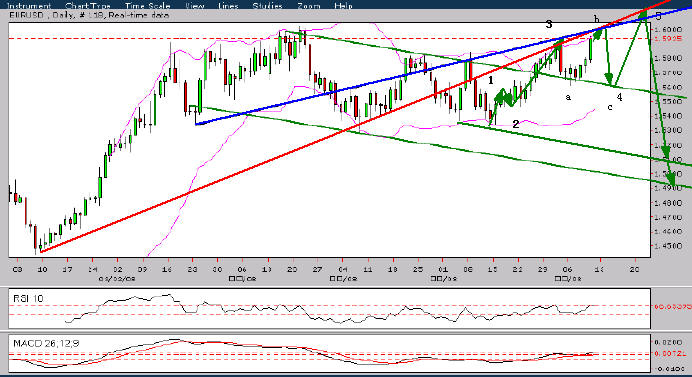Image resolution: width=692 pixels, height=377 pixels.
Task: Open the Help menu
Action: pyautogui.click(x=343, y=6)
